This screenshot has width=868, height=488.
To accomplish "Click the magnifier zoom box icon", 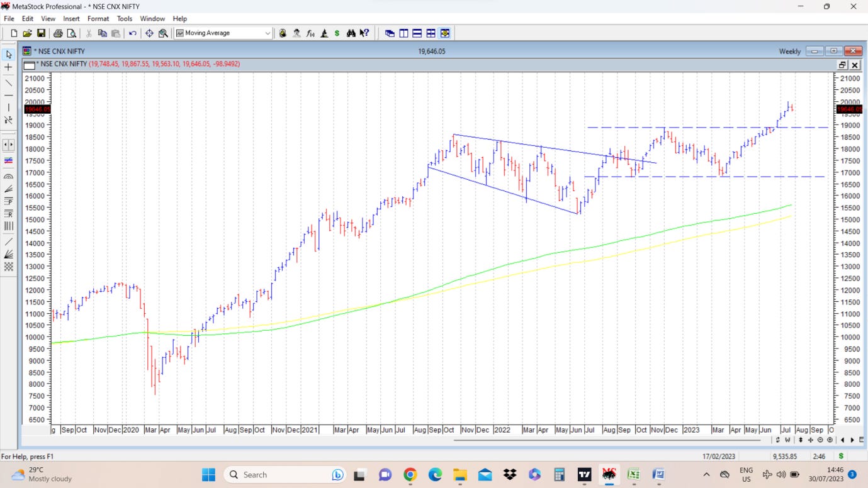I will click(x=163, y=33).
